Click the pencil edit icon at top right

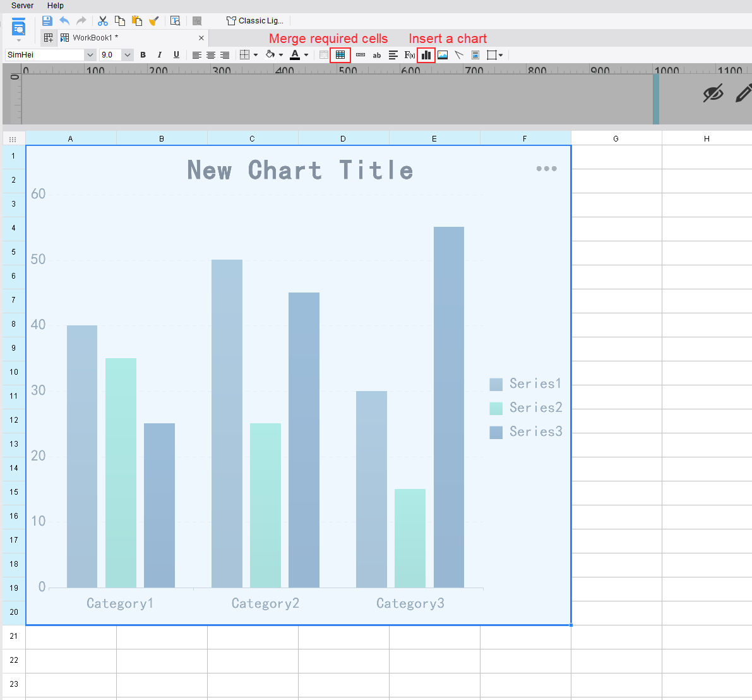pos(744,93)
